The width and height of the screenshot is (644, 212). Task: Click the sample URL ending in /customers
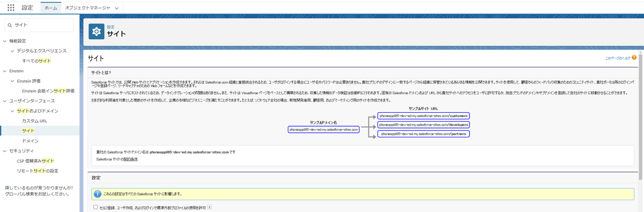pos(424,116)
